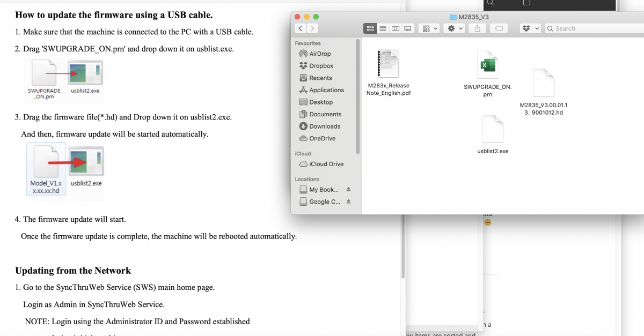Click the Favourites sidebar heading

(x=308, y=43)
